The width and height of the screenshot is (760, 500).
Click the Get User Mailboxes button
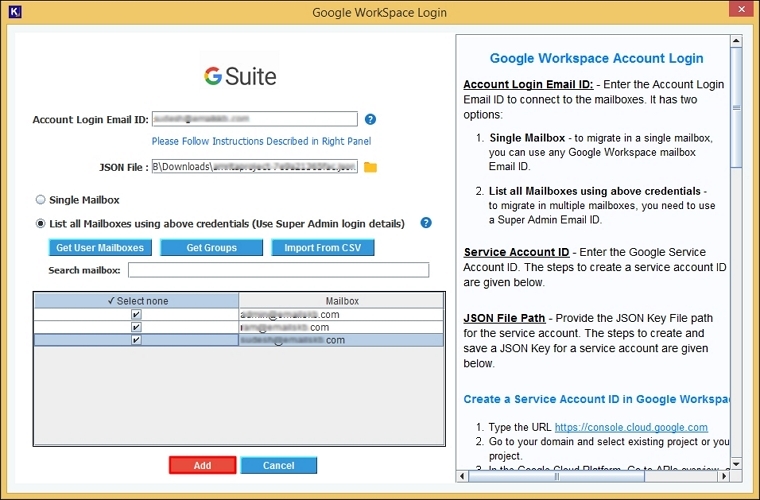(x=100, y=248)
